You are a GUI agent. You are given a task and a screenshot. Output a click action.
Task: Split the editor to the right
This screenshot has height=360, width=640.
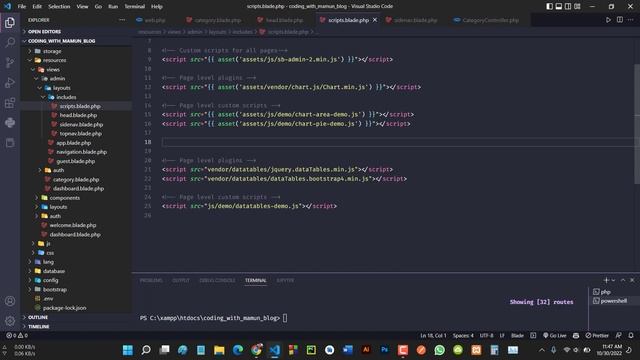(x=620, y=20)
